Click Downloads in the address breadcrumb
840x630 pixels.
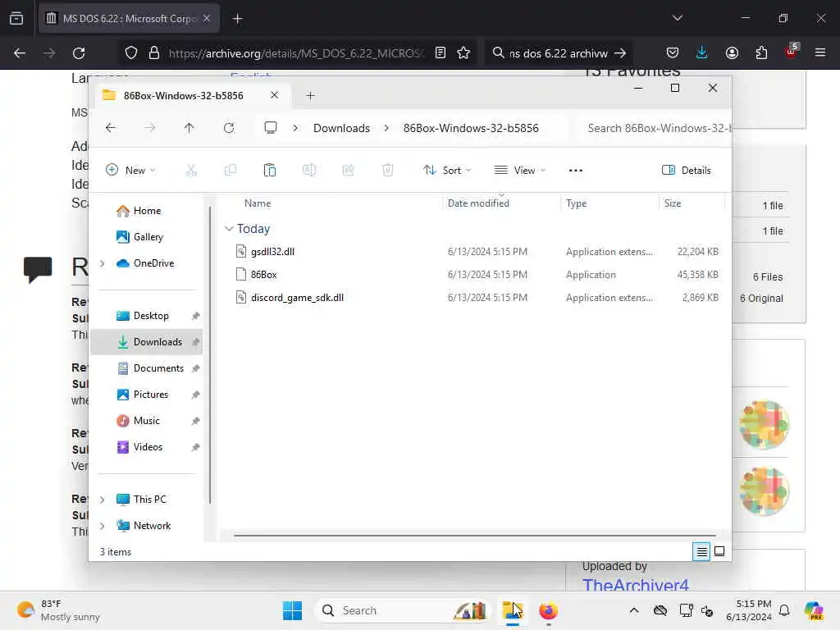tap(341, 128)
